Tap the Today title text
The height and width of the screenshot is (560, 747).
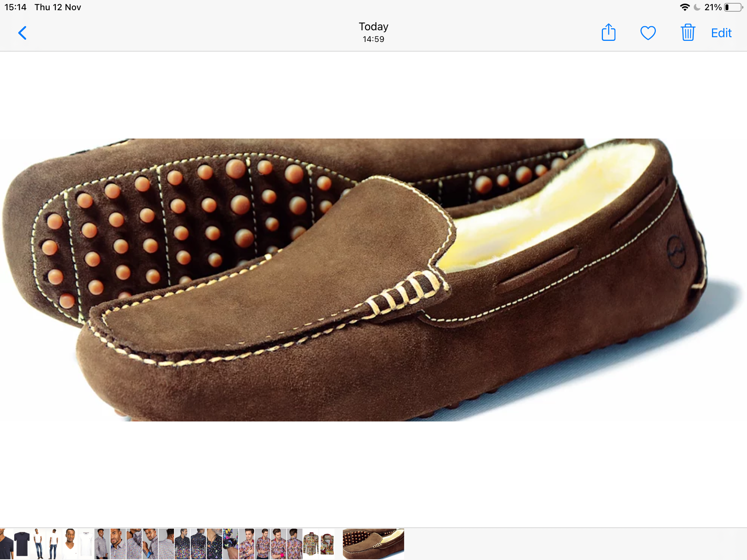[x=373, y=27]
